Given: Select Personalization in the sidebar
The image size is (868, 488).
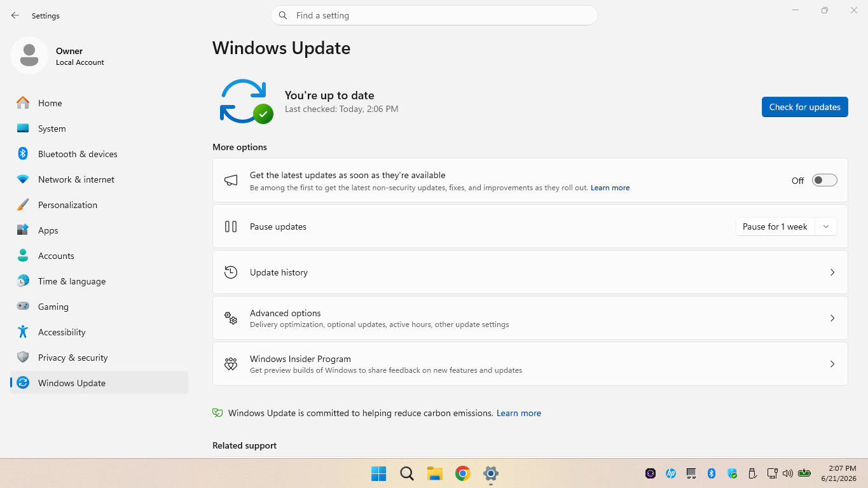Looking at the screenshot, I should tap(99, 205).
